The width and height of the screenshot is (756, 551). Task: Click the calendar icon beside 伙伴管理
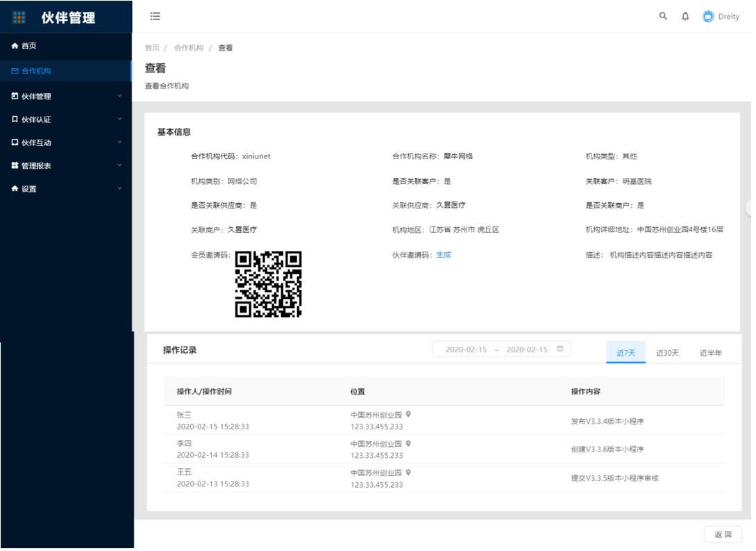pos(15,96)
